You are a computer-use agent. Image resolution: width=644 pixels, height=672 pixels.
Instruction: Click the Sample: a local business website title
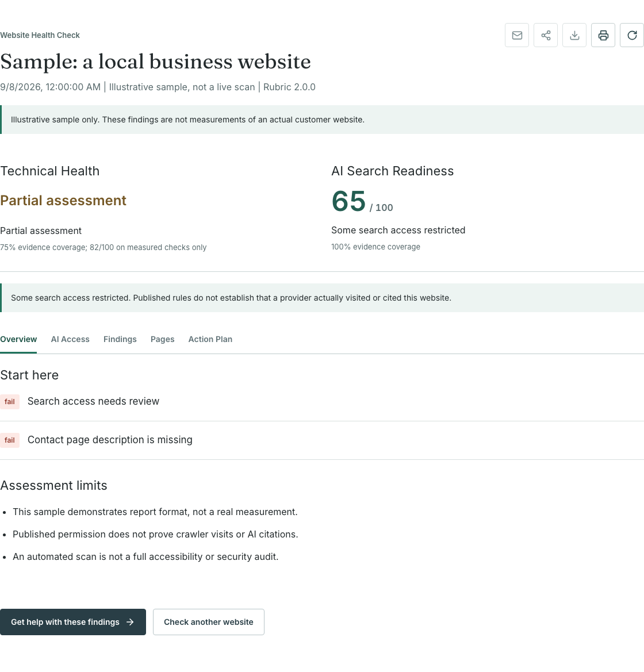[155, 62]
